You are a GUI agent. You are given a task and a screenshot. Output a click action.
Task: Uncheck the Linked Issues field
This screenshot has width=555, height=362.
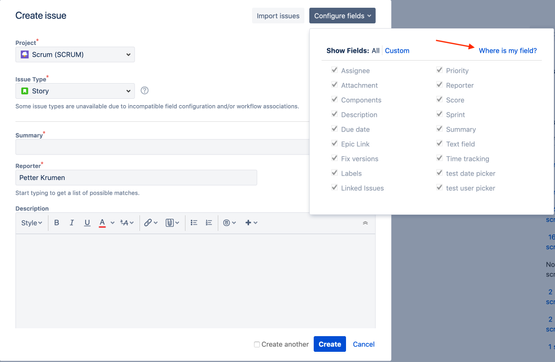tap(334, 188)
